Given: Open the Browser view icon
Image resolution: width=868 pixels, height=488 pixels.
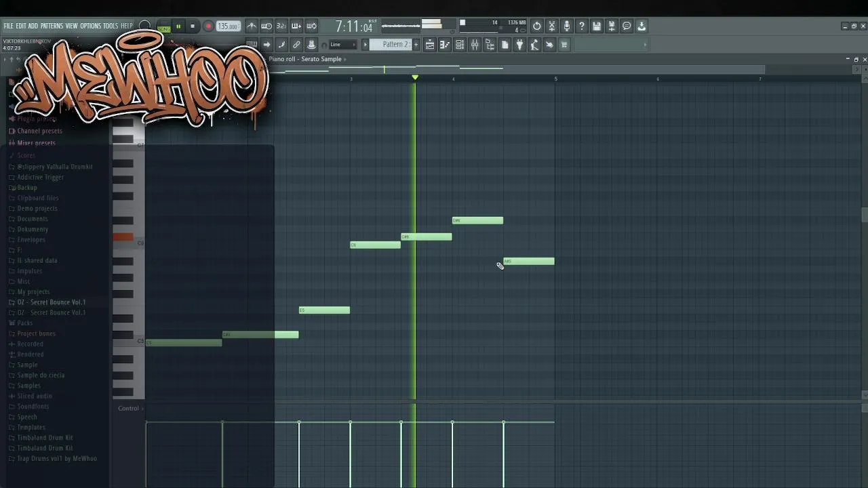Looking at the screenshot, I should (490, 45).
